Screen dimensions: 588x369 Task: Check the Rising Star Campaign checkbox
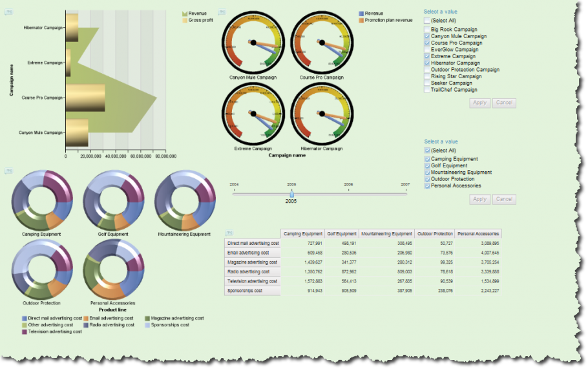pos(426,76)
